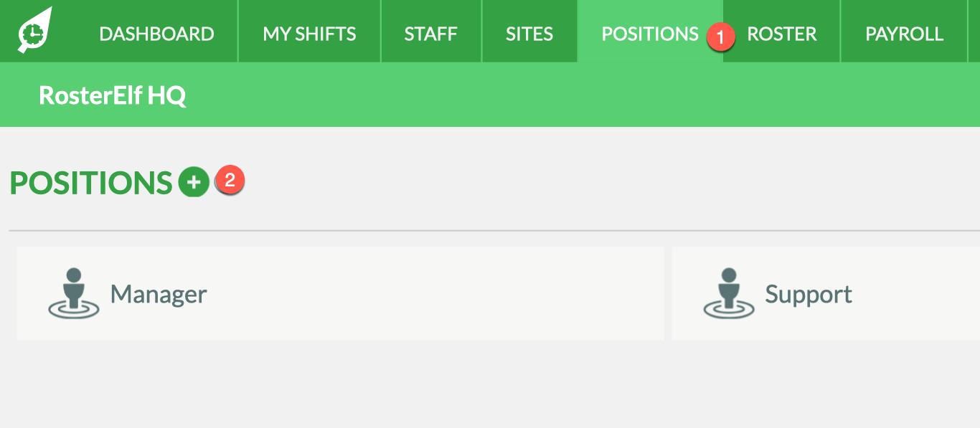Open the Dashboard tab
Viewport: 980px width, 428px height.
point(156,34)
